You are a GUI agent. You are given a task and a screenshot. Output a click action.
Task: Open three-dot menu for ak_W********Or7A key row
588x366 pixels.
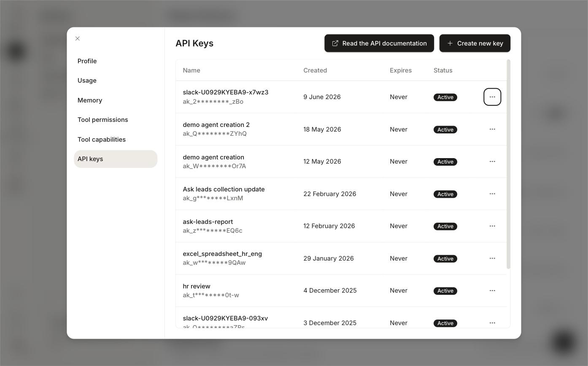(492, 161)
